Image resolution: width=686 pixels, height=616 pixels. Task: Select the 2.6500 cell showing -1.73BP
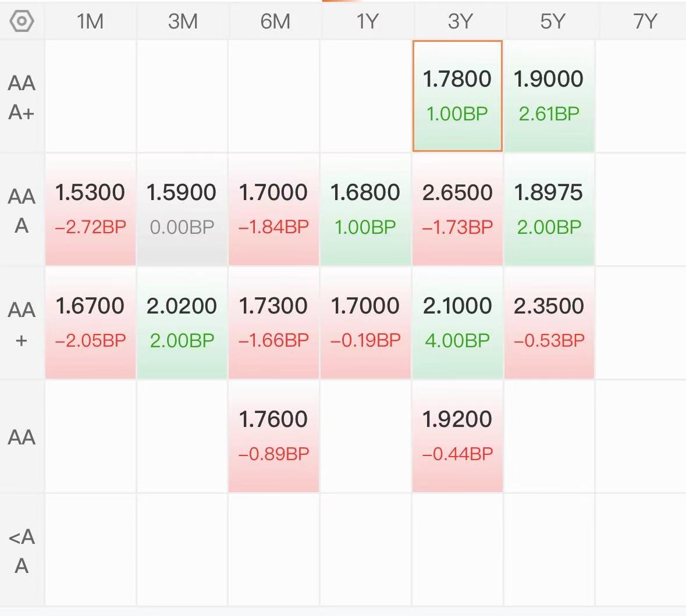click(x=457, y=209)
